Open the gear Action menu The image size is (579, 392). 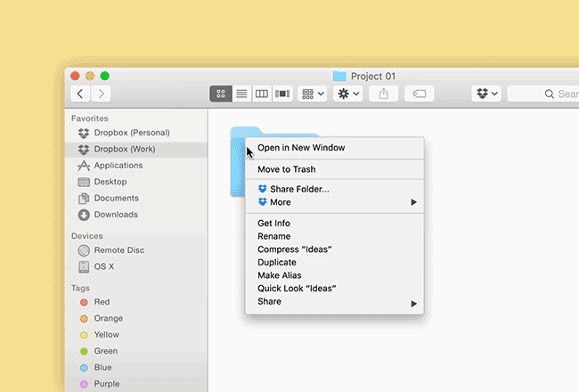point(347,94)
